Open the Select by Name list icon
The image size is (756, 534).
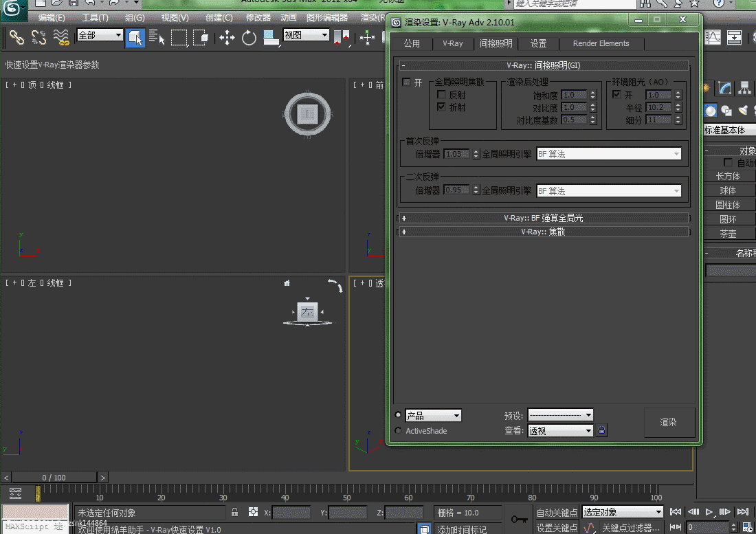(157, 37)
